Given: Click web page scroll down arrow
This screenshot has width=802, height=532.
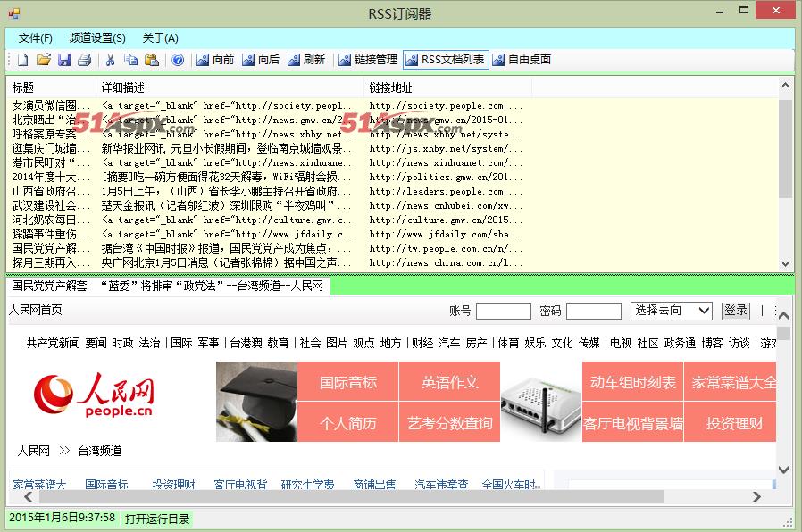Looking at the screenshot, I should pyautogui.click(x=783, y=470).
